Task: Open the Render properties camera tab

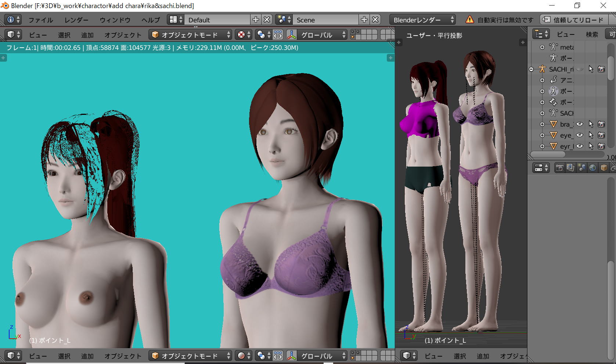Action: pyautogui.click(x=559, y=168)
